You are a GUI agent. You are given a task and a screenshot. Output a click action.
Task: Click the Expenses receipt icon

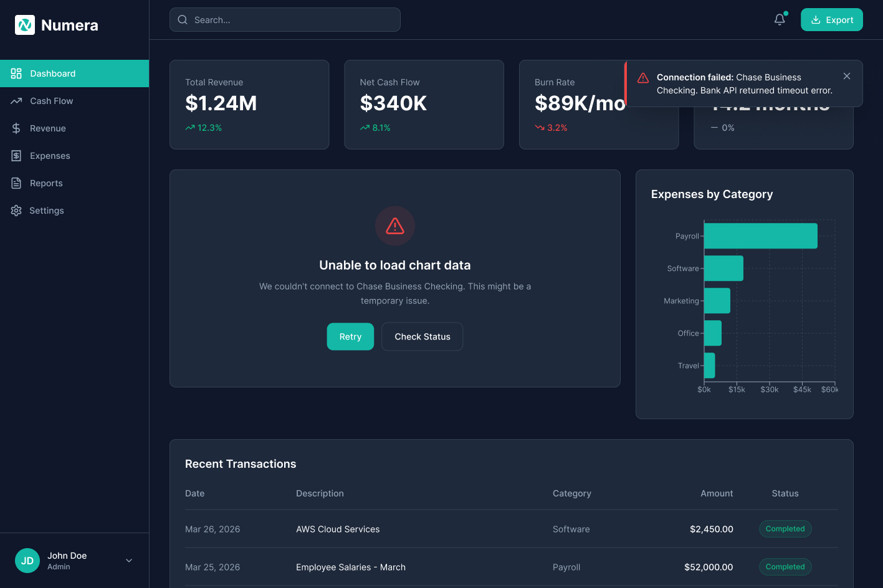coord(16,156)
